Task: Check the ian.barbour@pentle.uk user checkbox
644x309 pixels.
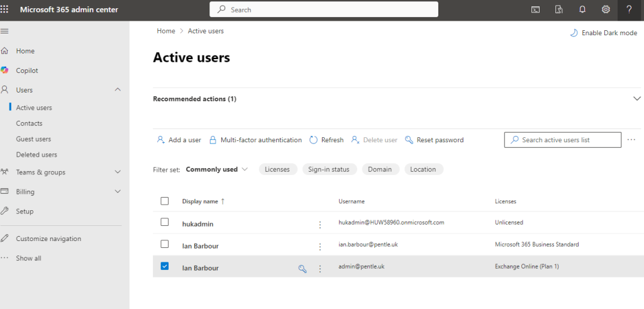Action: (165, 244)
